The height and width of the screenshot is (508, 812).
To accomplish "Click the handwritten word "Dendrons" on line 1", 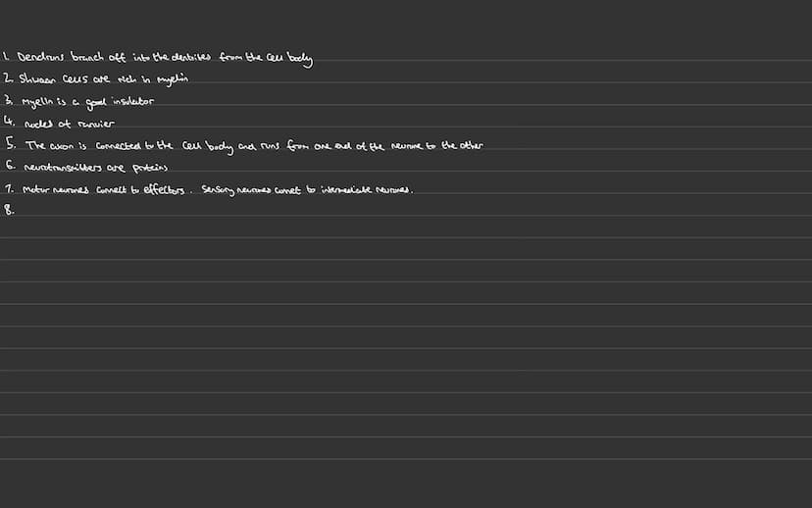I will [x=40, y=57].
